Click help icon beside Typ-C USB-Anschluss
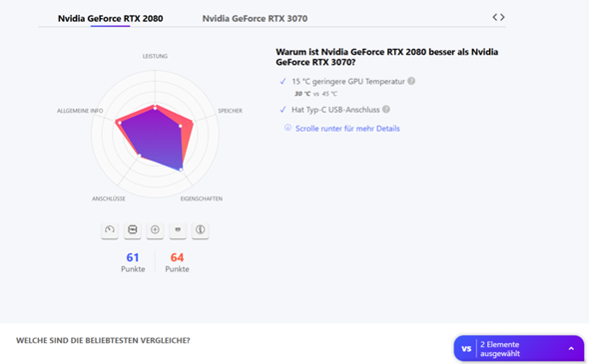The image size is (589, 364). click(x=386, y=110)
